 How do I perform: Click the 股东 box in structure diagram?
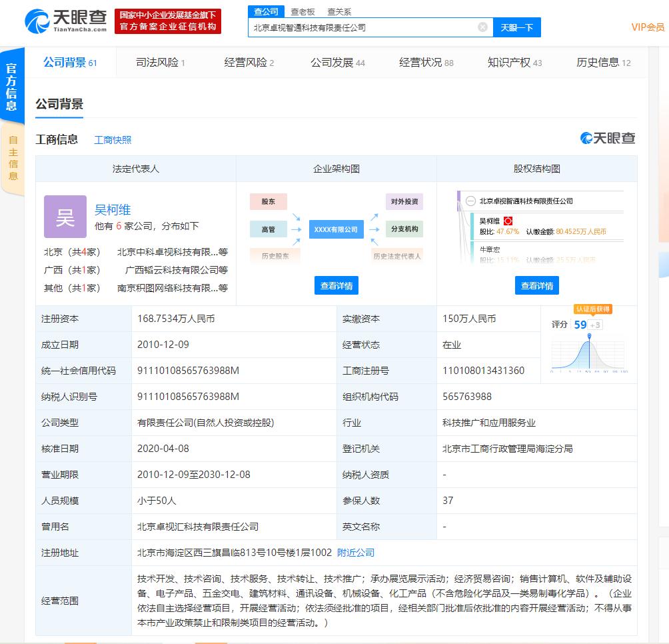(x=269, y=201)
